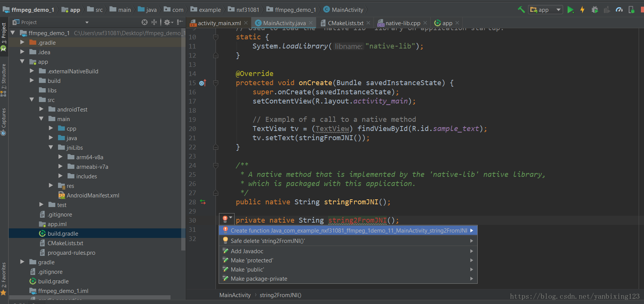The height and width of the screenshot is (304, 644).
Task: Switch to the native-lib.cpp editor tab
Action: [x=402, y=23]
